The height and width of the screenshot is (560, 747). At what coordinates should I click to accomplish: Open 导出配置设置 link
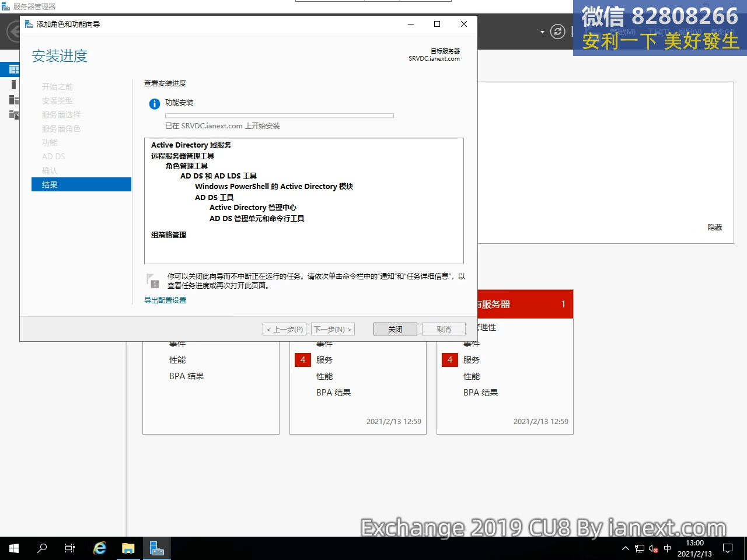tap(165, 300)
